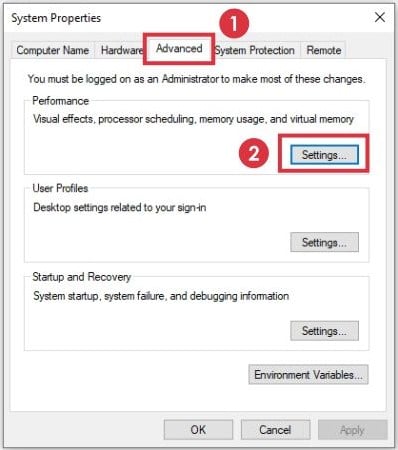Click the greyed-out Apply button
398x450 pixels.
pyautogui.click(x=352, y=430)
